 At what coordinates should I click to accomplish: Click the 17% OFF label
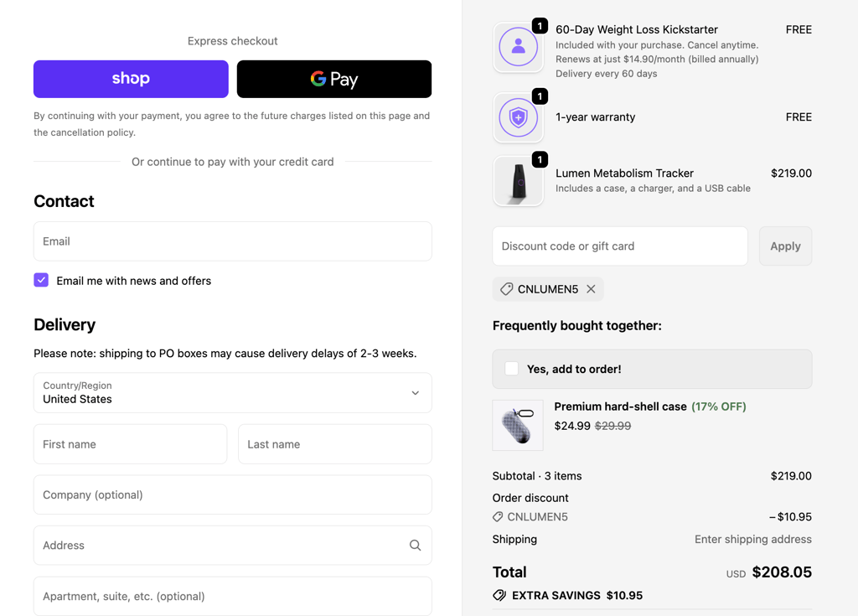(x=719, y=406)
